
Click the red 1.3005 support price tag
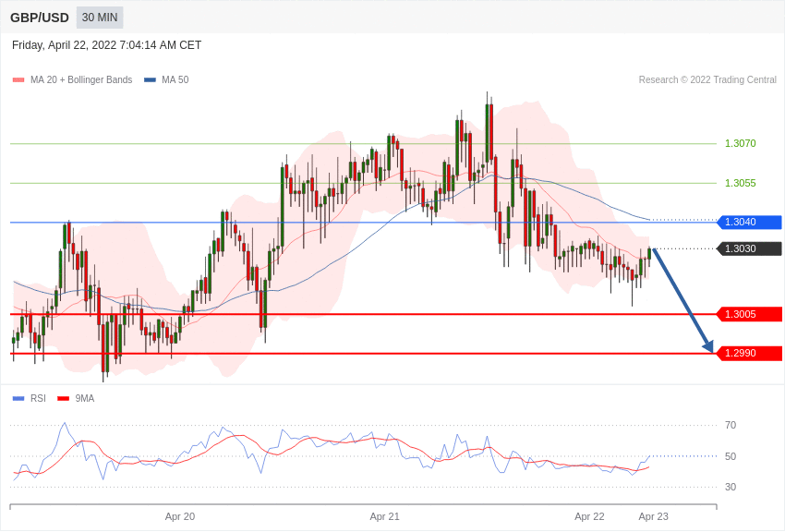click(x=749, y=314)
